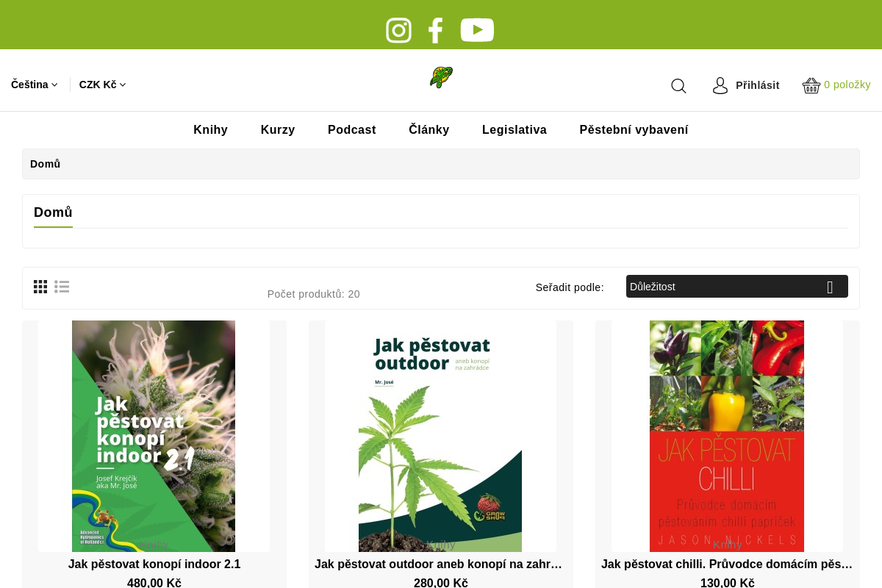Expand the CZK Kč currency dropdown
This screenshot has width=882, height=588.
(103, 85)
